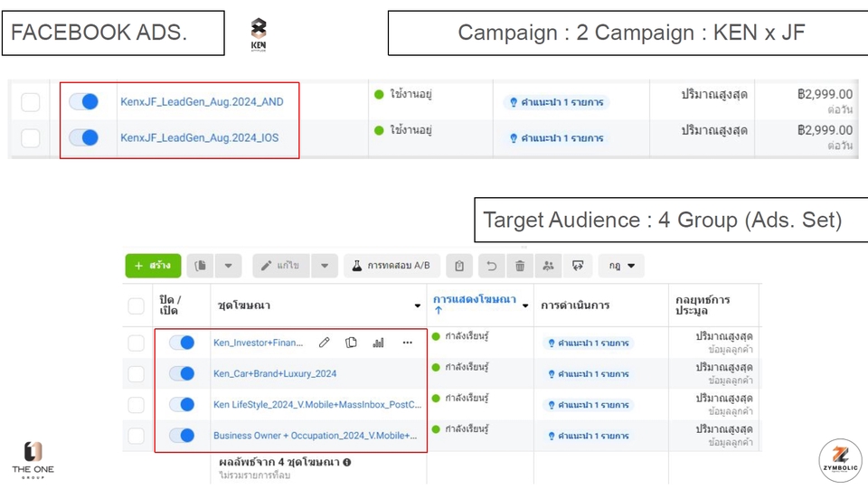This screenshot has width=868, height=489.
Task: Click the pencil edit icon on the Ken_Investor row
Action: 324,343
